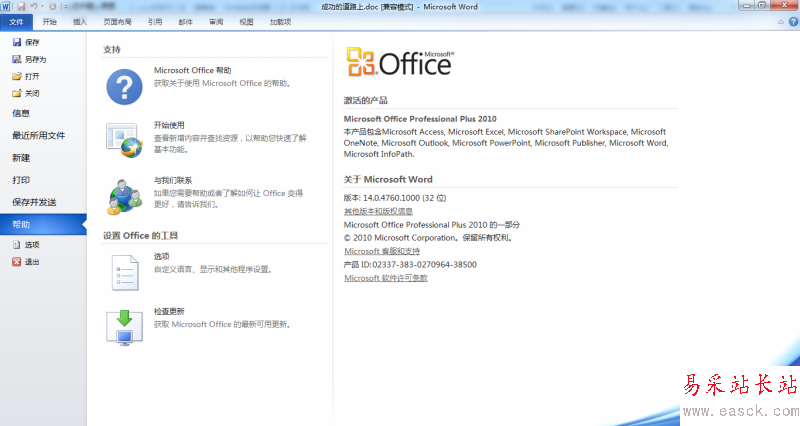The image size is (800, 426).
Task: Click Microsoft Office Professional Plus 2010 heading
Action: pos(420,119)
